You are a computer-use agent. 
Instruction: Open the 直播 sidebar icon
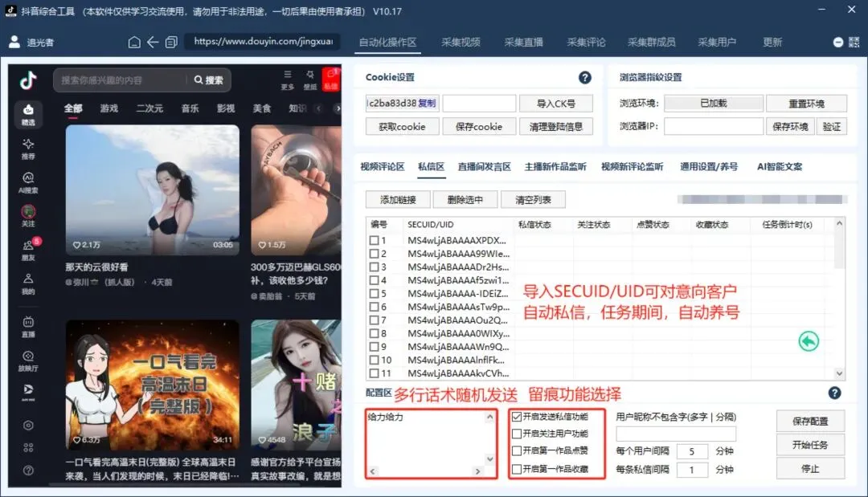click(28, 327)
